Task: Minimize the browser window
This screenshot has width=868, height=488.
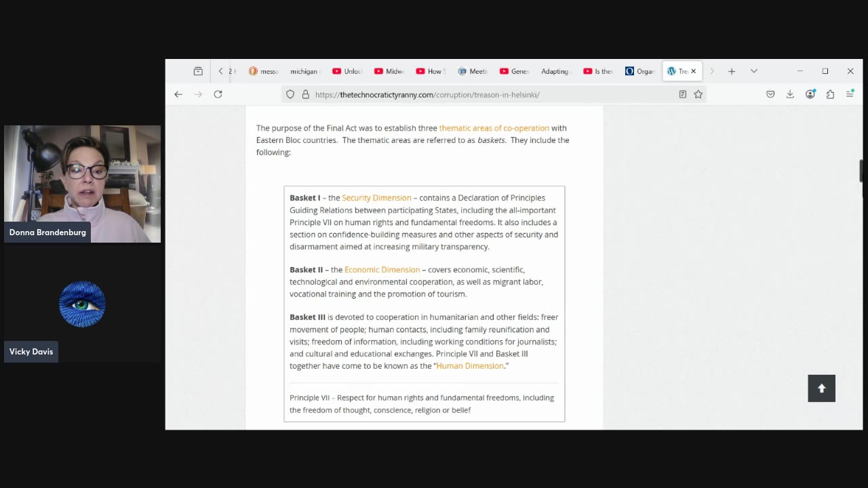Action: tap(800, 71)
